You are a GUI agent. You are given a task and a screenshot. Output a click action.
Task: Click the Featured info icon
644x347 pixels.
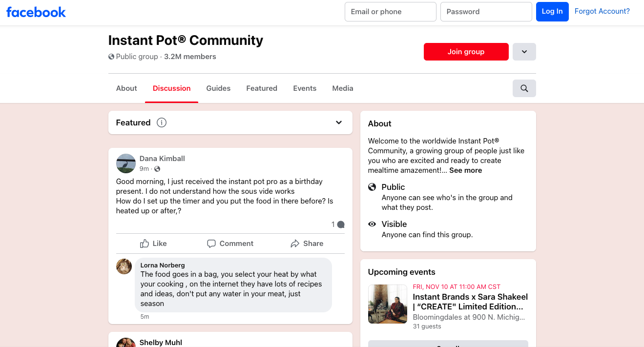(x=162, y=122)
